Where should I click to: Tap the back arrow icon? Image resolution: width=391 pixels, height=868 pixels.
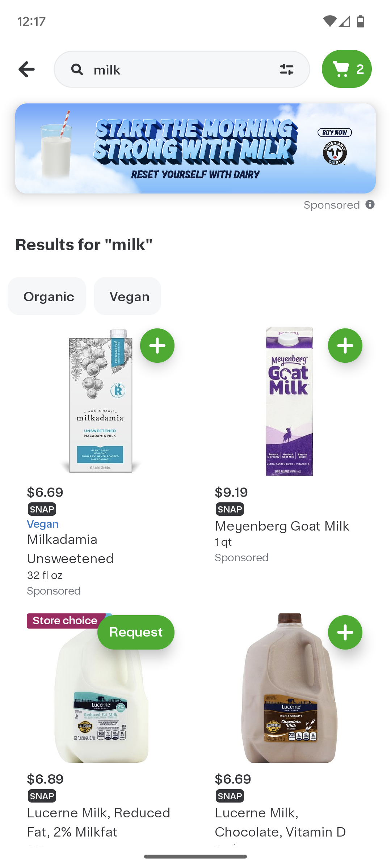pos(26,69)
